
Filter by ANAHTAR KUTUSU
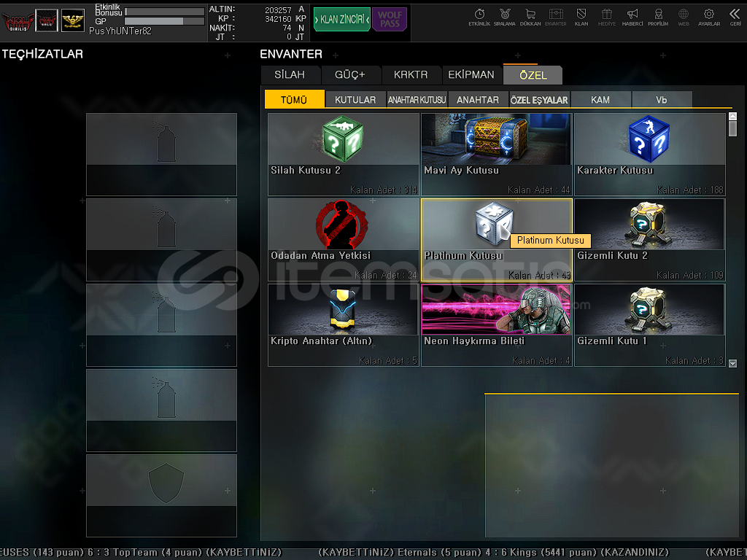pos(417,99)
